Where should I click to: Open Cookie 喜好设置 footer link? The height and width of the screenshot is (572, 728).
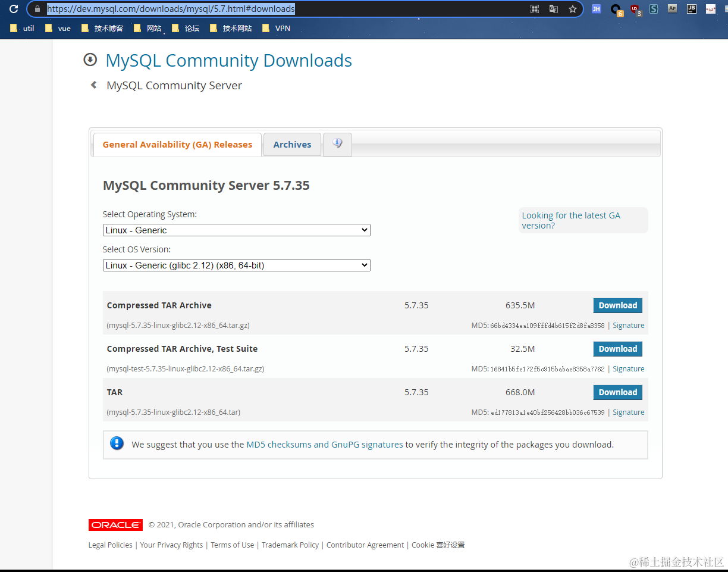(438, 545)
